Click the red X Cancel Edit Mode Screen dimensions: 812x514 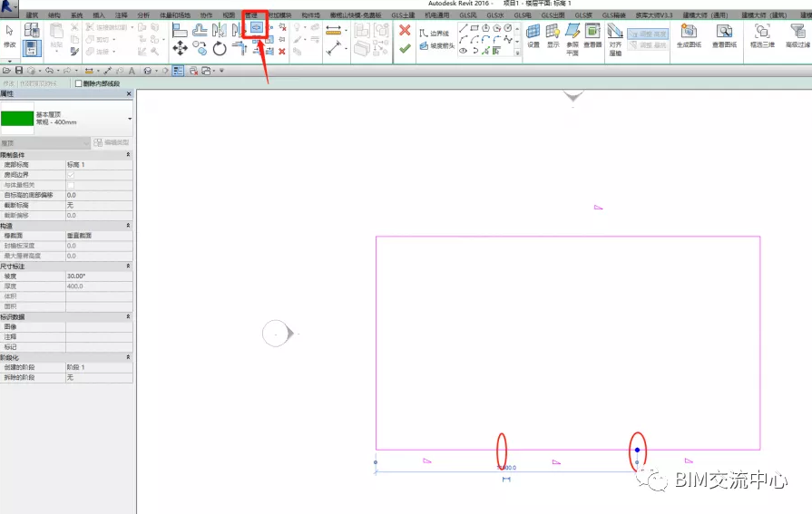coord(405,31)
